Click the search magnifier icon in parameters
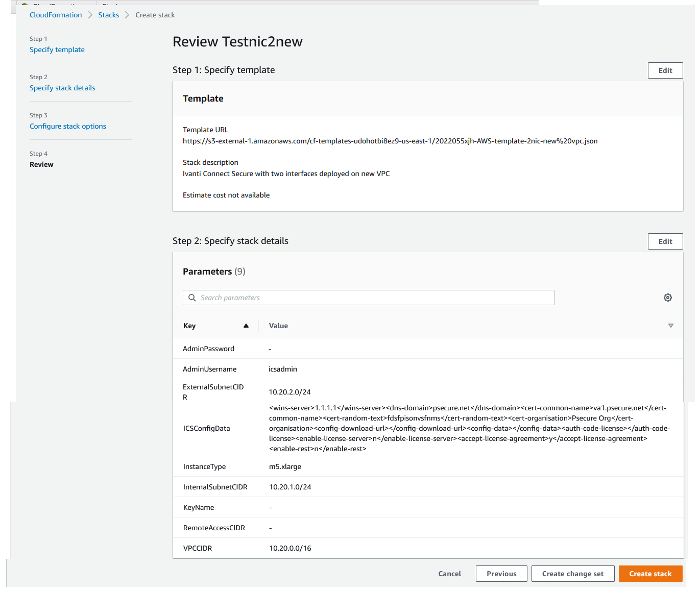Image resolution: width=700 pixels, height=592 pixels. click(x=192, y=298)
